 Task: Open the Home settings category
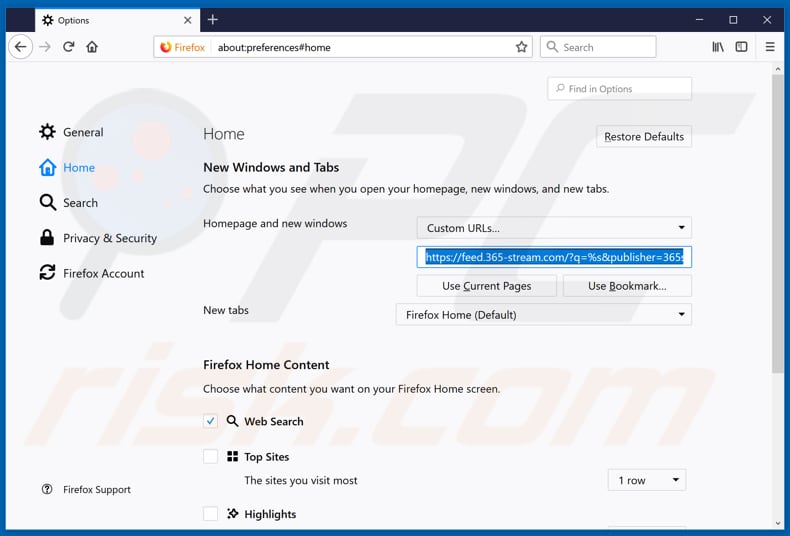click(x=67, y=167)
